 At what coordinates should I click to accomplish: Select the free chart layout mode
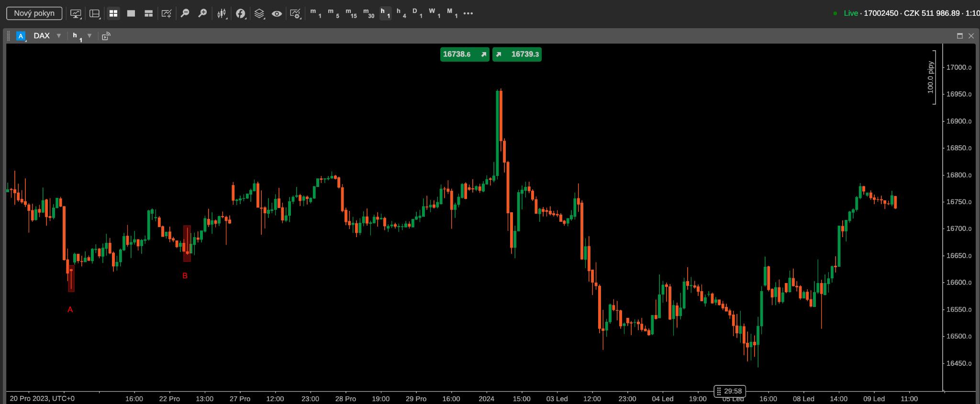click(x=149, y=13)
